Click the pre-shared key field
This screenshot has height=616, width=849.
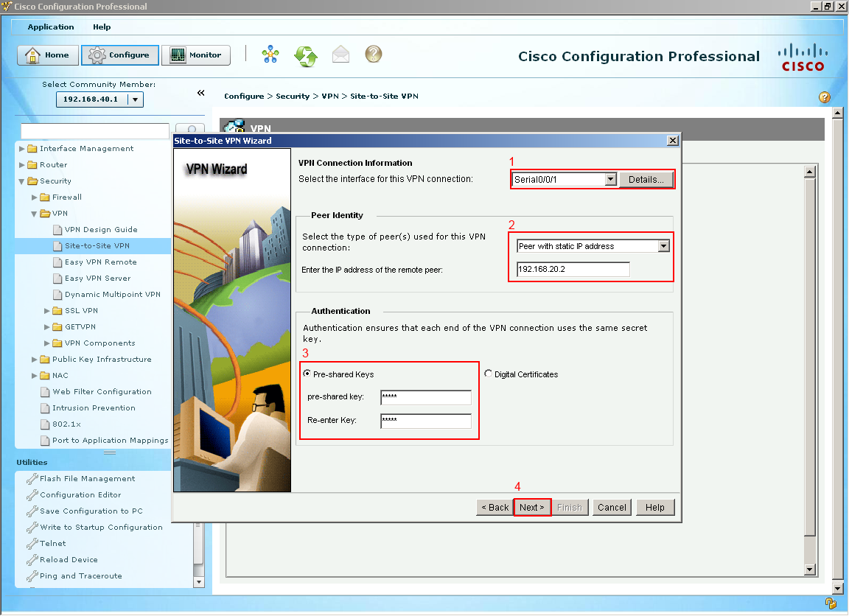(425, 397)
